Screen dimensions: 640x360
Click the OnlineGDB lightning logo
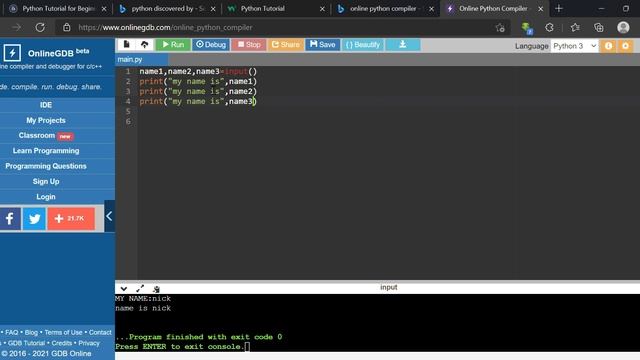tap(12, 53)
